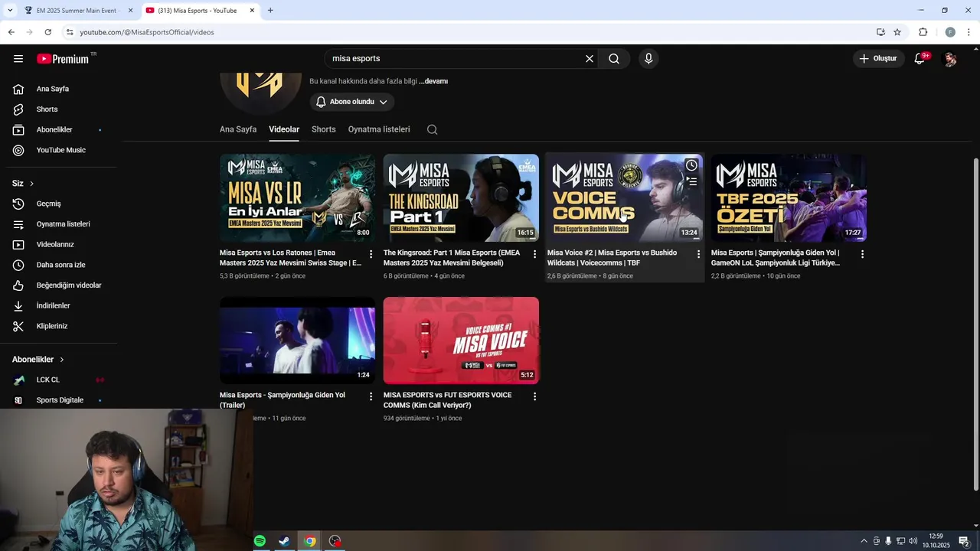This screenshot has width=980, height=551.
Task: Expand channel description with ...devamı
Action: tap(433, 81)
